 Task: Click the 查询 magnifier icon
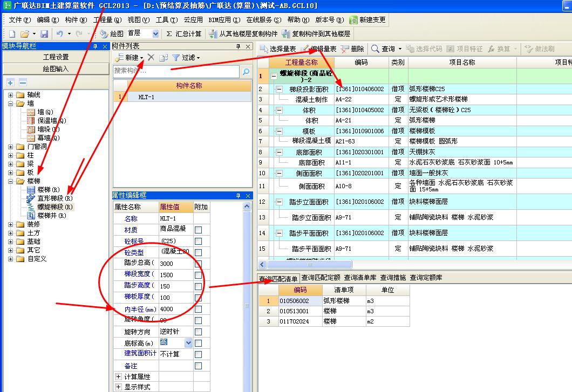[376, 49]
